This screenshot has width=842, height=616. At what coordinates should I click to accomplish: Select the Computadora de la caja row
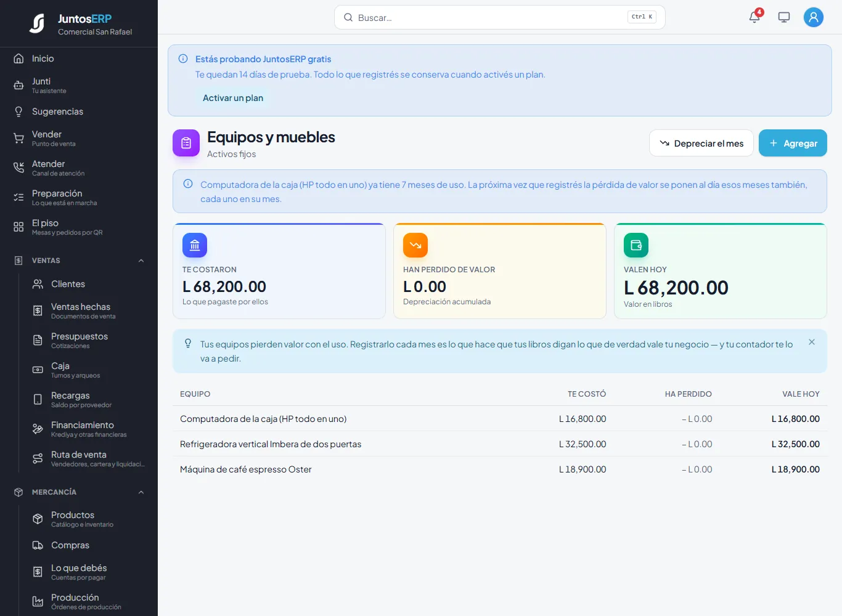[x=500, y=419]
